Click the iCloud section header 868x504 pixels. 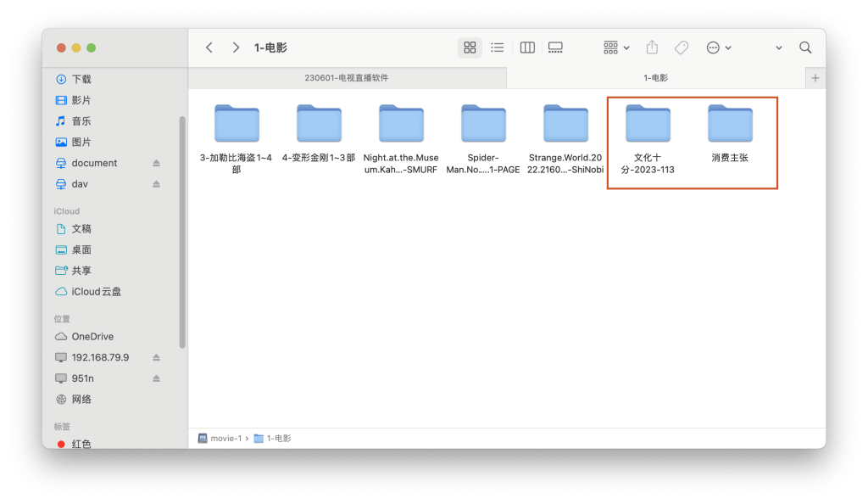(66, 211)
